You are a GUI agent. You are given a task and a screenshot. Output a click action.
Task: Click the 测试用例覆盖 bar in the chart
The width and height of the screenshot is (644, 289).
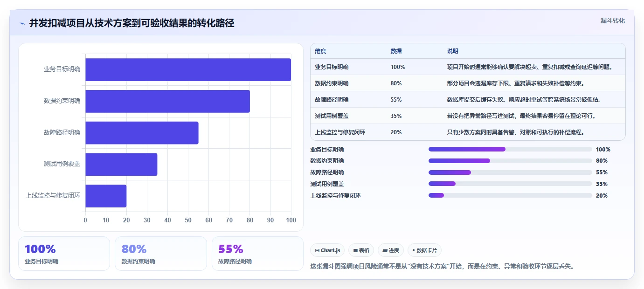pos(121,164)
